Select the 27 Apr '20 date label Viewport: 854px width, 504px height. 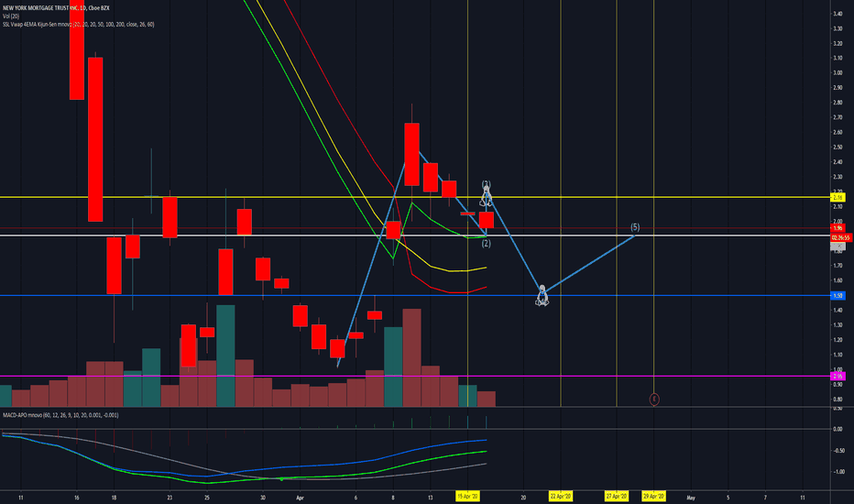point(616,497)
